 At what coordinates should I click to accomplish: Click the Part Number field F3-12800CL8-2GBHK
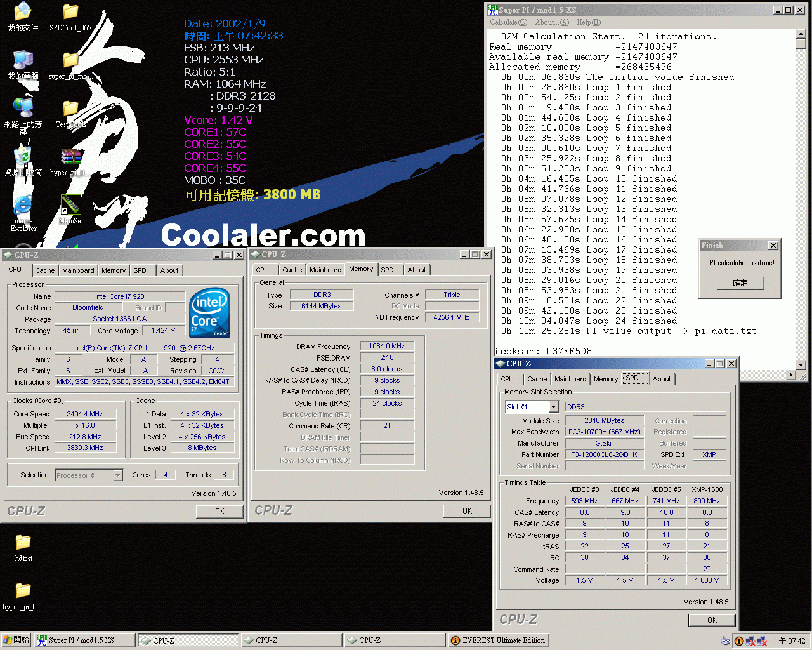(x=605, y=454)
